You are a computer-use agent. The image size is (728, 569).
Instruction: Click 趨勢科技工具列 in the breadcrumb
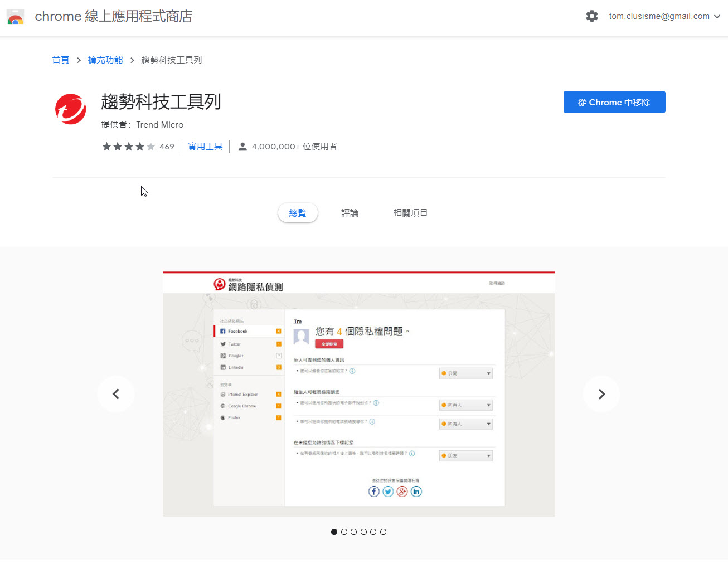tap(172, 60)
